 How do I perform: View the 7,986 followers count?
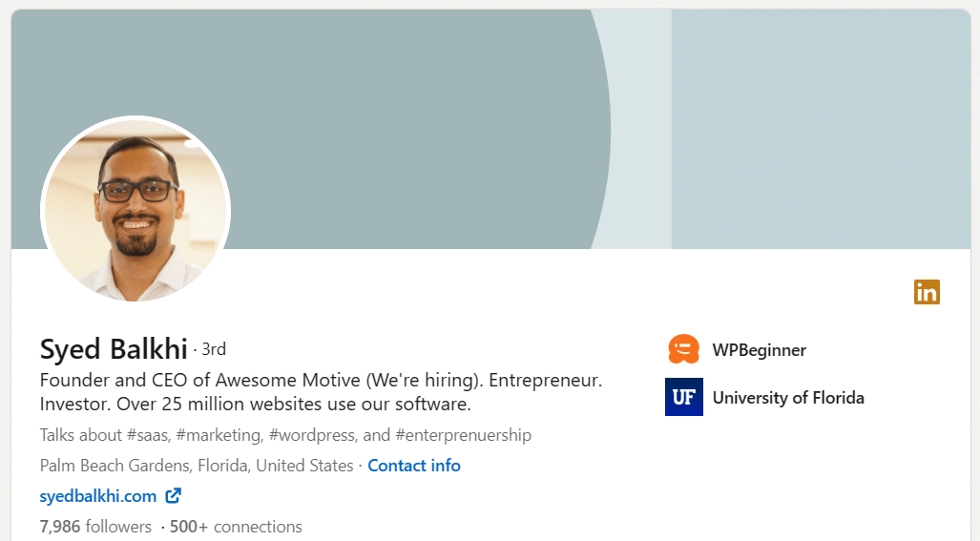point(95,527)
